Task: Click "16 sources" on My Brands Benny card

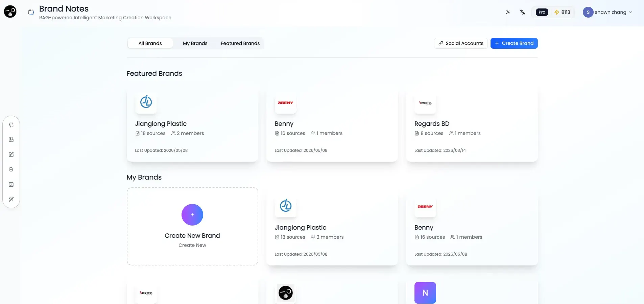Action: pyautogui.click(x=430, y=237)
